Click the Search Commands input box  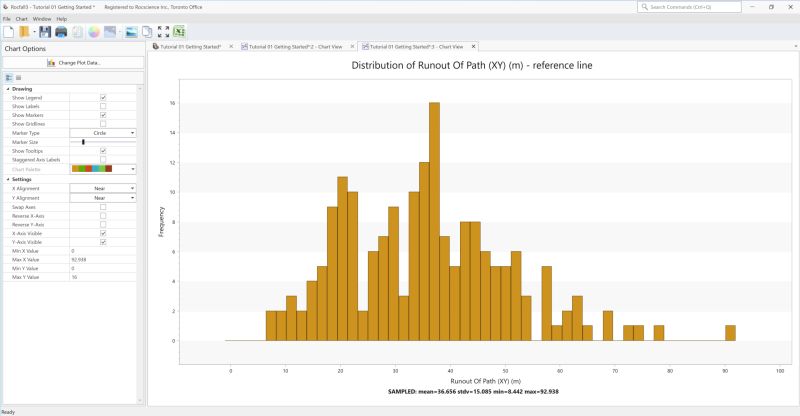click(689, 7)
